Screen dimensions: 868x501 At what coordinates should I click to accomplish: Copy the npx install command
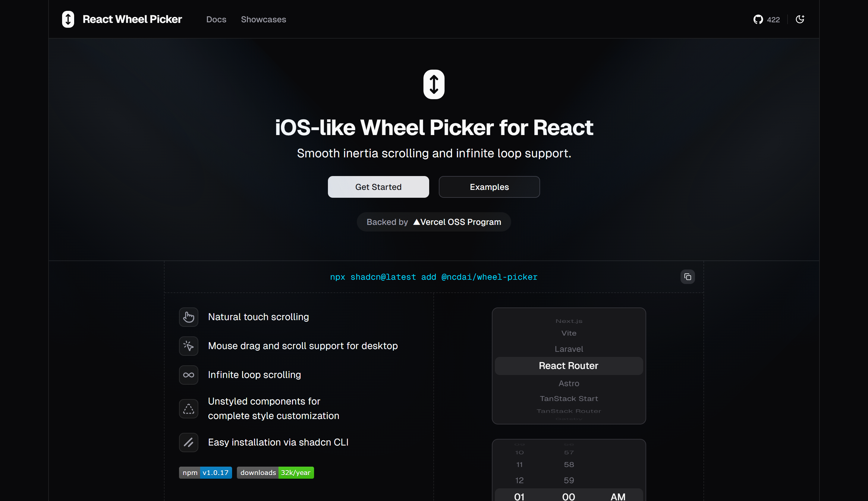(x=687, y=277)
